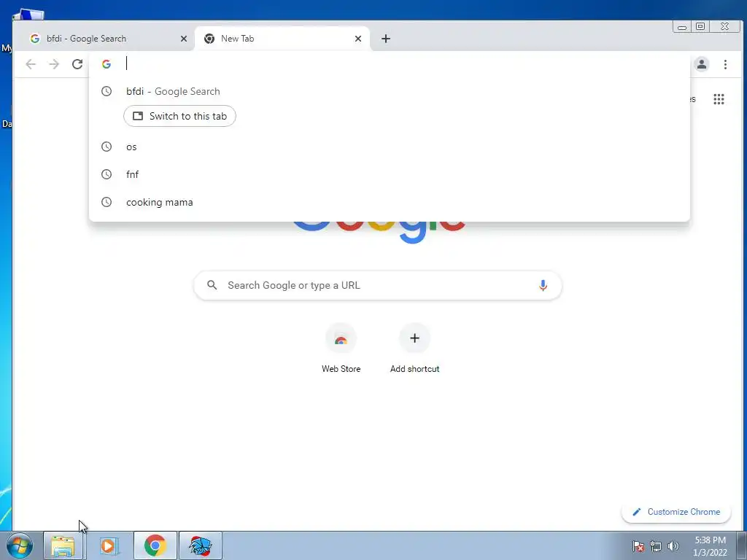
Task: Add a new tab with plus button
Action: (x=386, y=39)
